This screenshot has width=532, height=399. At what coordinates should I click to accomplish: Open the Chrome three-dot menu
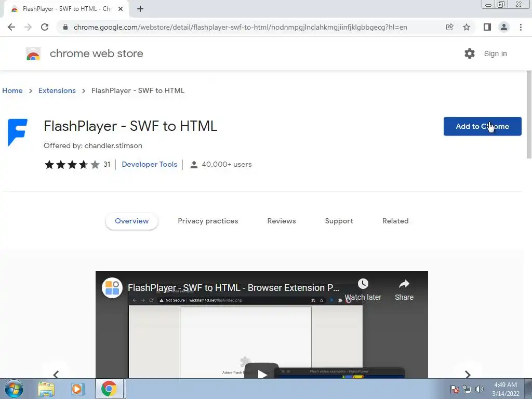point(521,27)
